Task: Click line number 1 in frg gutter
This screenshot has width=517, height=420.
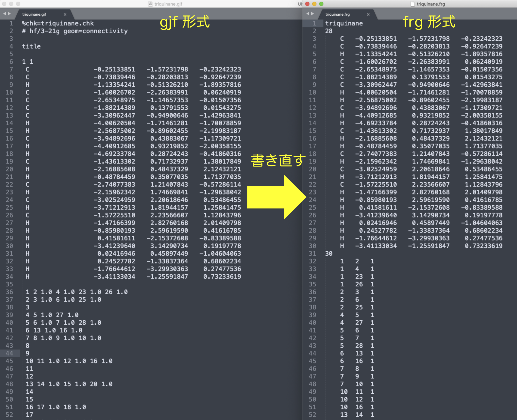Action: tap(314, 23)
